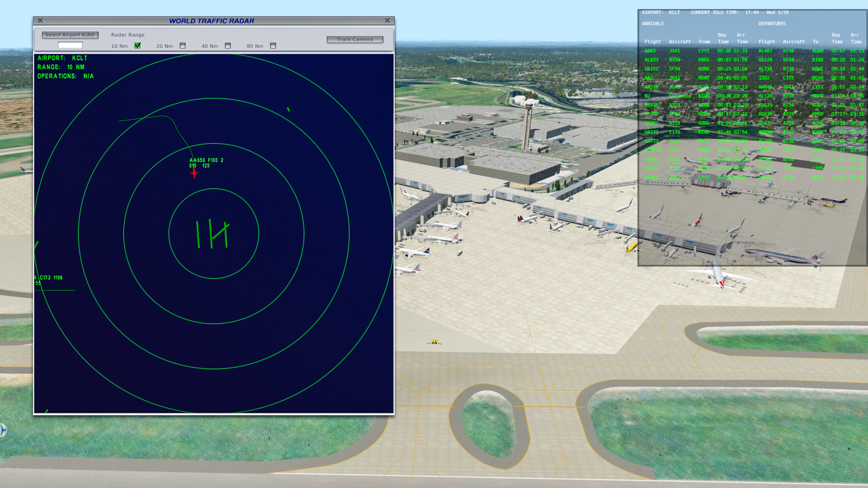
Task: Enable the 20 Nm radar range
Action: coord(183,46)
